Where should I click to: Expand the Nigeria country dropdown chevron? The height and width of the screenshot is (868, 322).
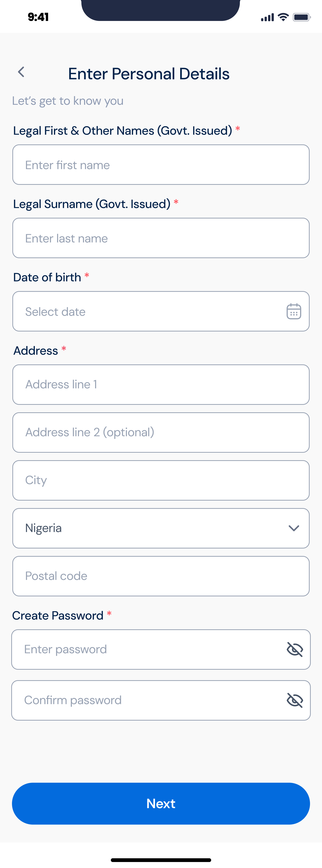pos(294,528)
